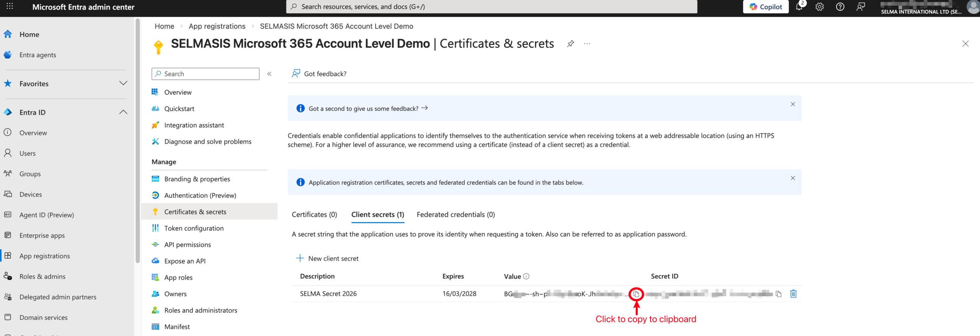The width and height of the screenshot is (980, 336).
Task: Click App registrations breadcrumb link
Action: pos(217,26)
